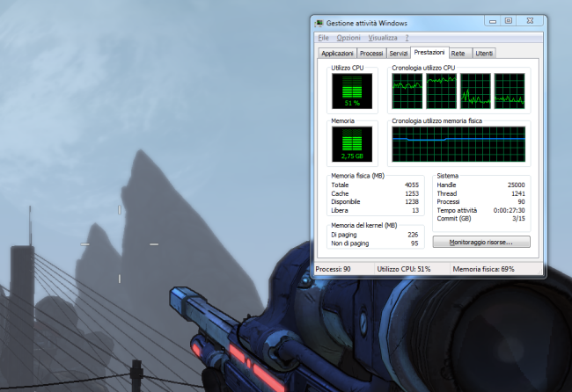Maximize the Task Manager window

(508, 20)
